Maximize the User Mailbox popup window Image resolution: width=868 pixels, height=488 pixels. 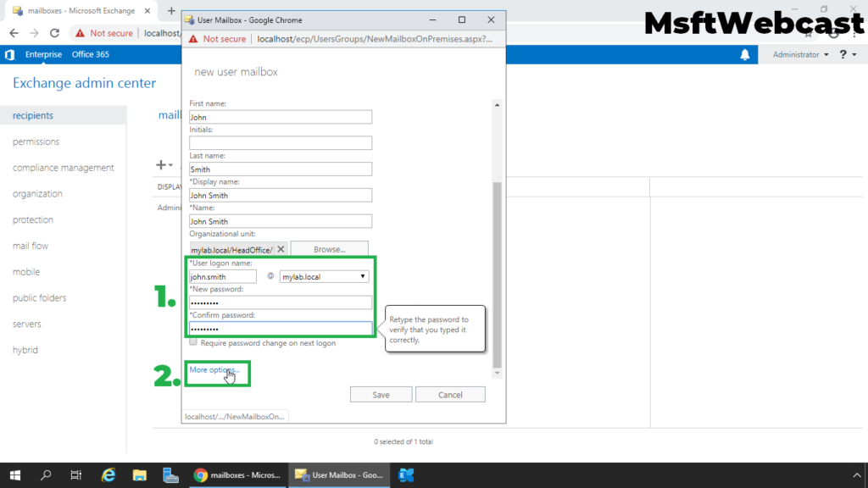tap(462, 20)
